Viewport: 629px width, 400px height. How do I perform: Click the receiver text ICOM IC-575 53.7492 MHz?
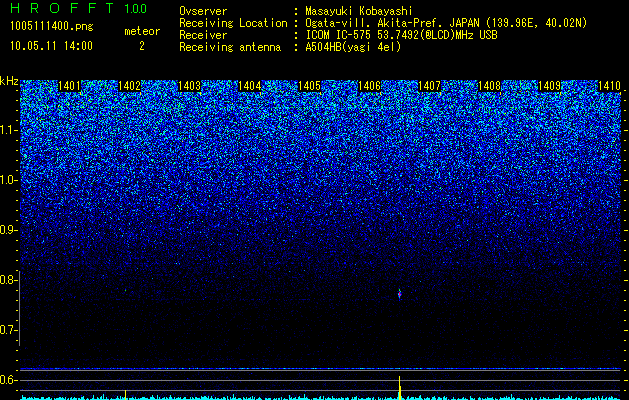pyautogui.click(x=401, y=35)
